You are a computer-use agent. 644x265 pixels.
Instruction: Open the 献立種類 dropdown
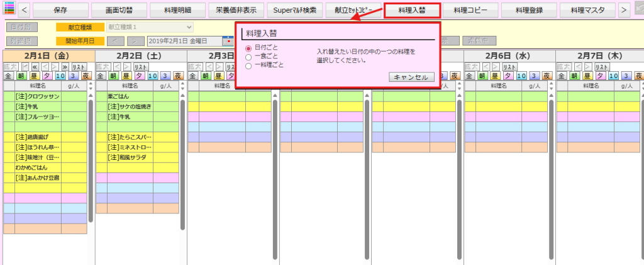point(149,28)
